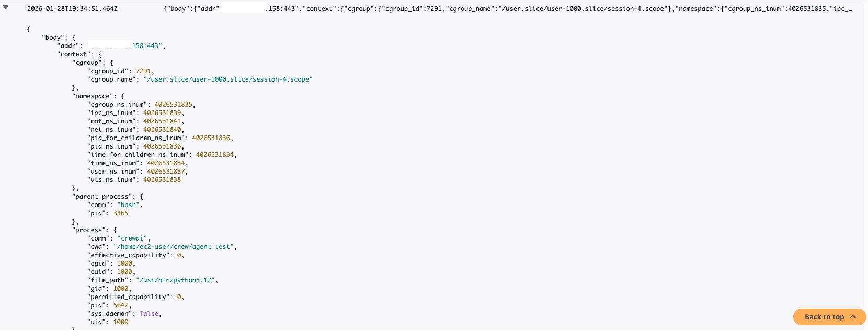Click the file_path value /usr/bin/python3.12

click(x=175, y=280)
